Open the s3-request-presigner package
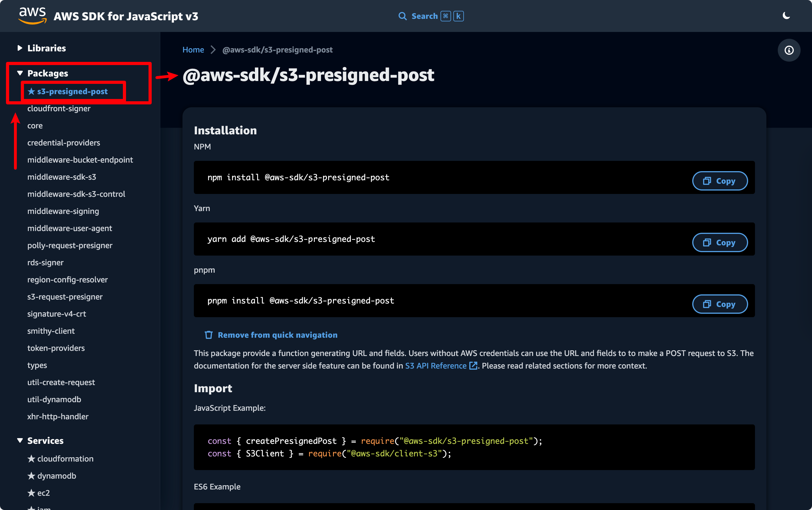 (65, 297)
